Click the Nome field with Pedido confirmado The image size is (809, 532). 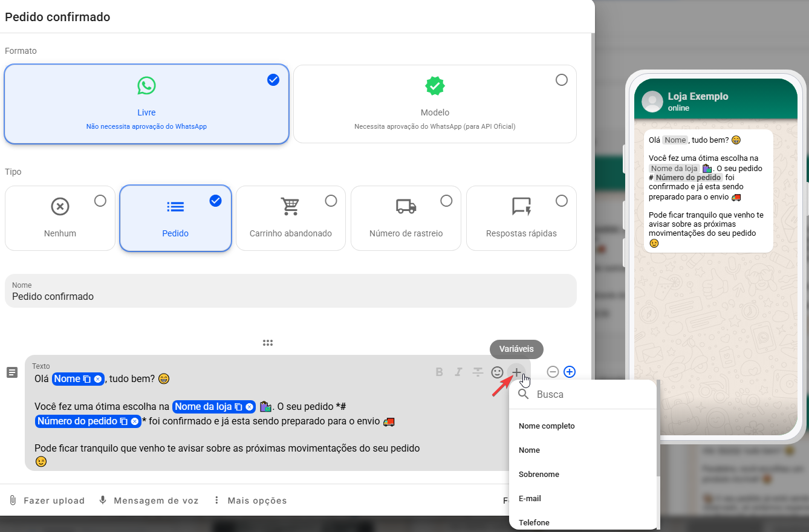pyautogui.click(x=291, y=291)
